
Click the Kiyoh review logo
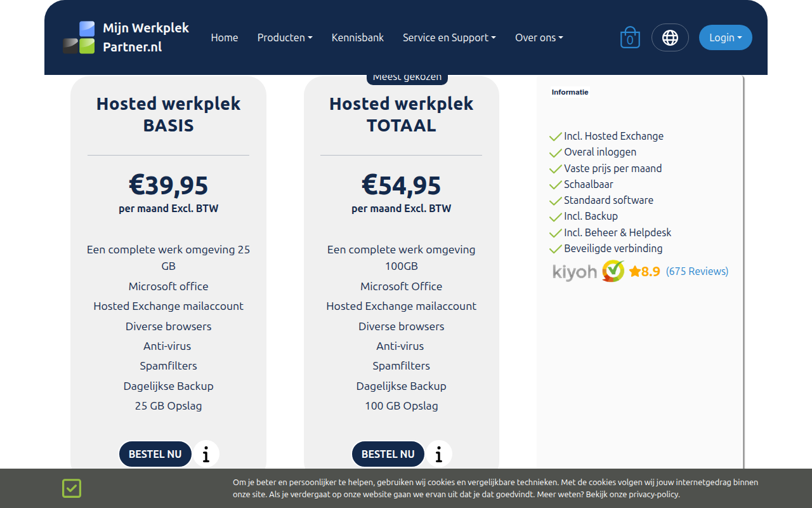(588, 271)
